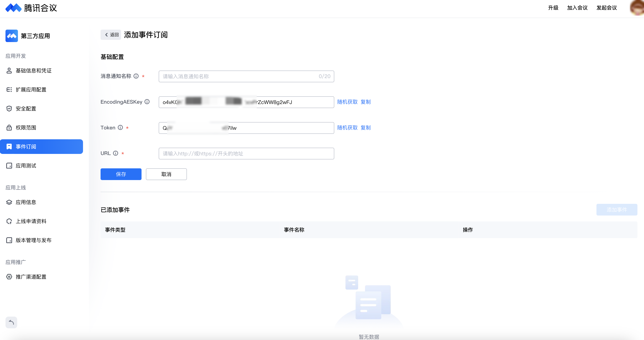Focus the URL input field

click(246, 154)
